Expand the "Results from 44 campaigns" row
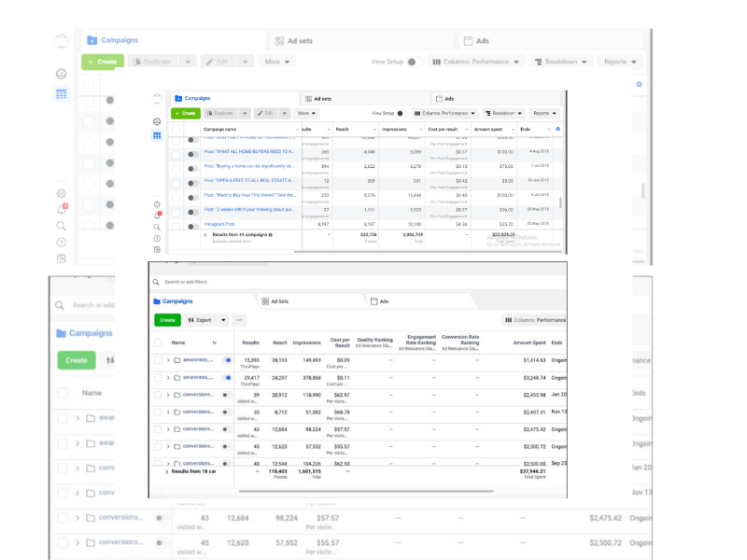This screenshot has width=747, height=560. tap(205, 235)
